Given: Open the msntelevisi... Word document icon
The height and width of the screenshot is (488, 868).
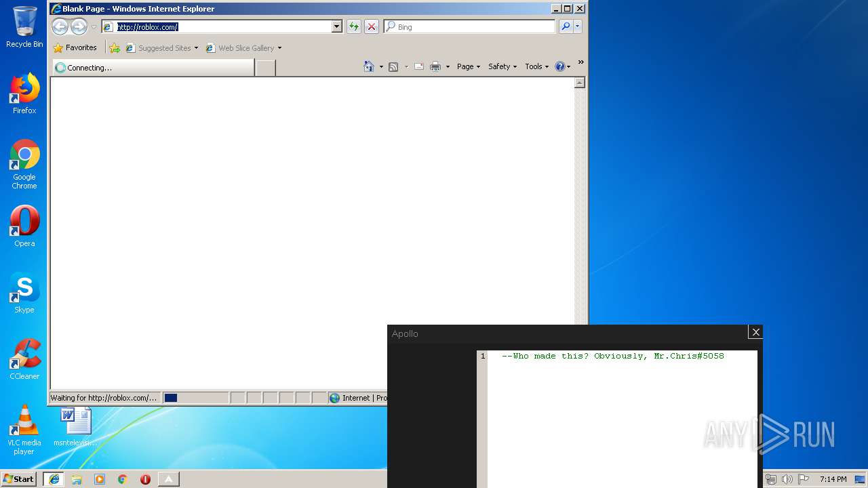Looking at the screenshot, I should (75, 427).
